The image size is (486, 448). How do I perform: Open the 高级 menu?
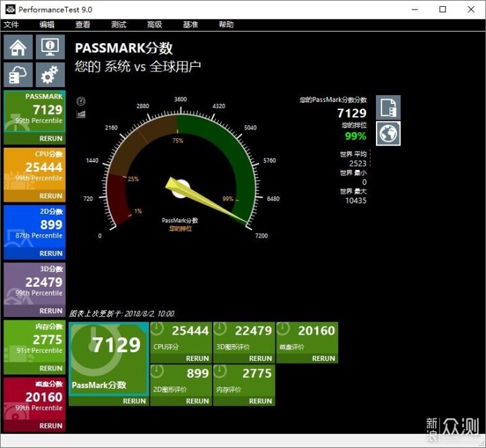[x=155, y=24]
